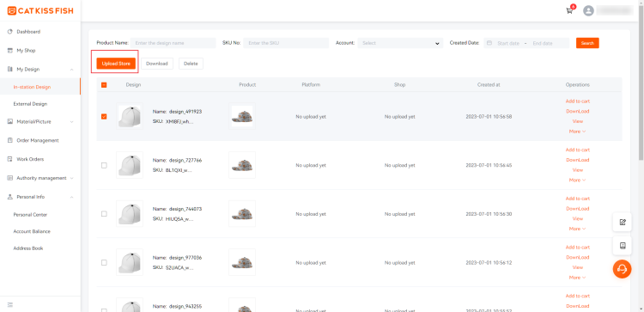Click the SKU No input field

(x=286, y=43)
